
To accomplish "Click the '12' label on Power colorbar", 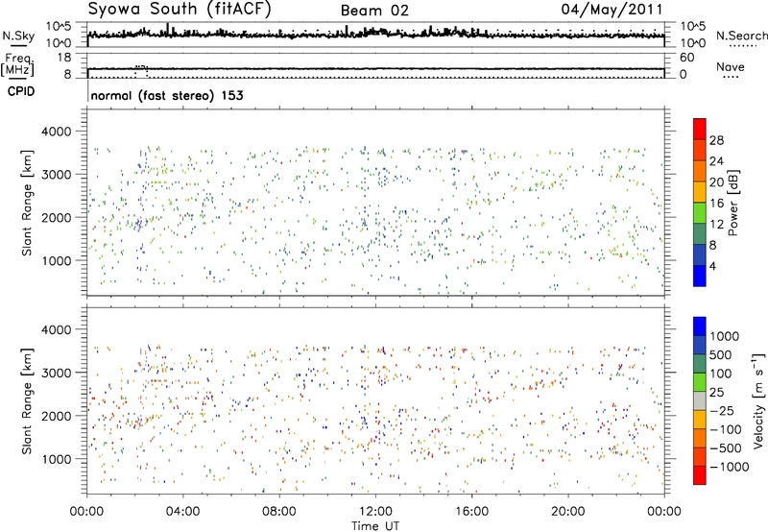I will [x=716, y=225].
